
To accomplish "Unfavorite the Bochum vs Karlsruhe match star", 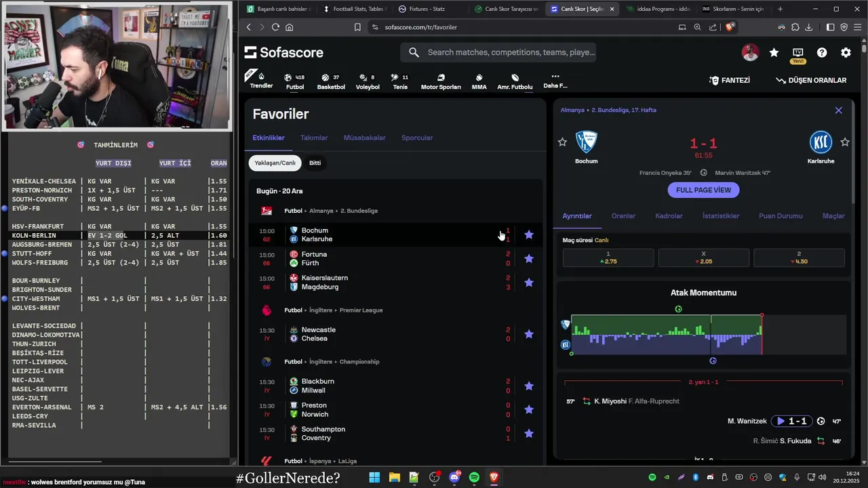I will pos(529,235).
